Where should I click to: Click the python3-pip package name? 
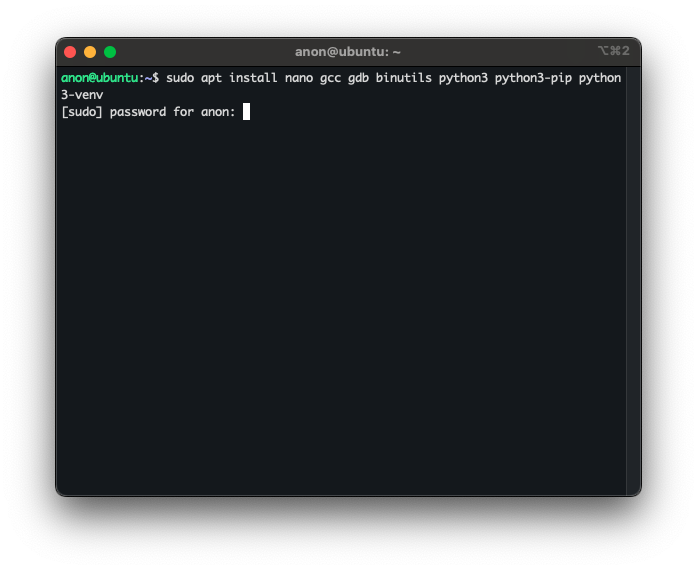pyautogui.click(x=533, y=78)
